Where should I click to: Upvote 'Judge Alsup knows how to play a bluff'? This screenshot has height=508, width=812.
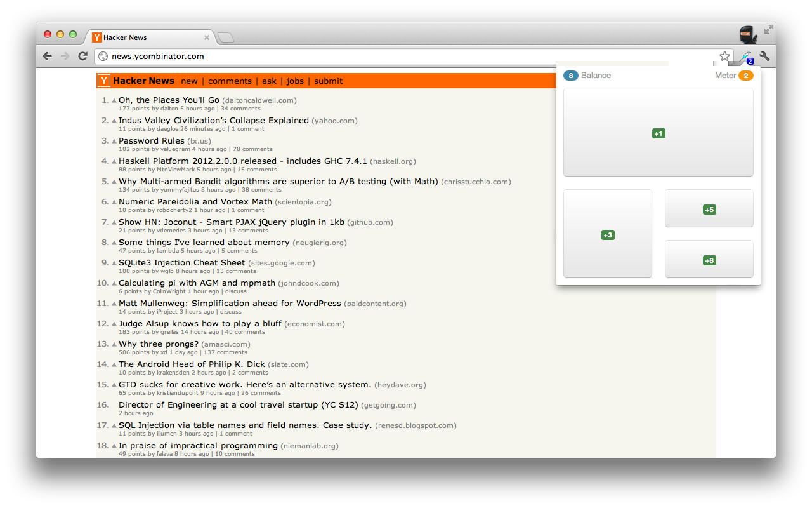click(x=115, y=324)
